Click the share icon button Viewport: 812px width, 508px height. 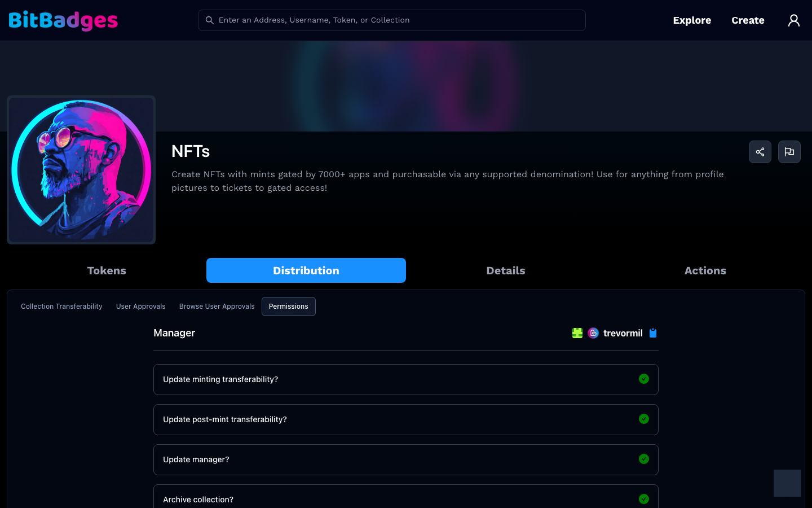click(760, 152)
